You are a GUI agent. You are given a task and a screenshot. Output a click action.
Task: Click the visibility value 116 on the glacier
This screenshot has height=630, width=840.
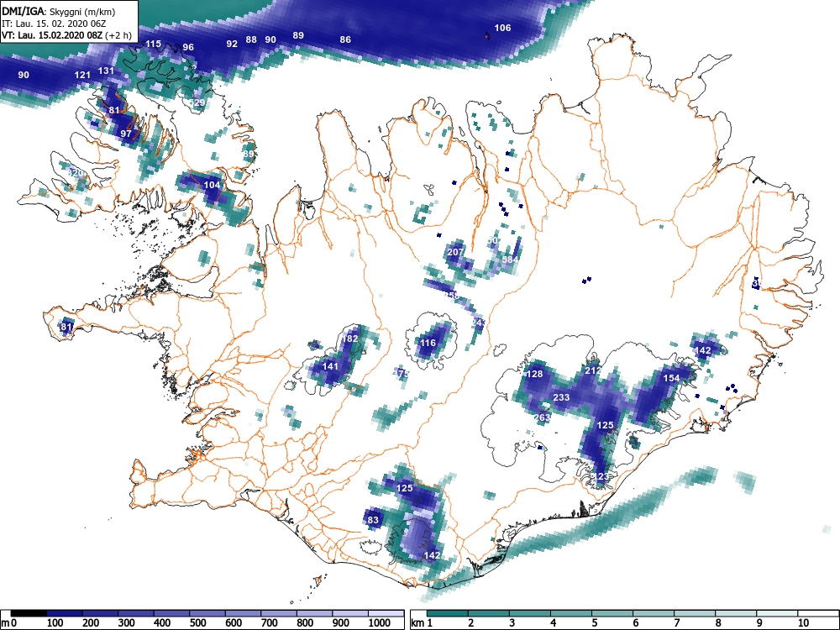click(428, 343)
